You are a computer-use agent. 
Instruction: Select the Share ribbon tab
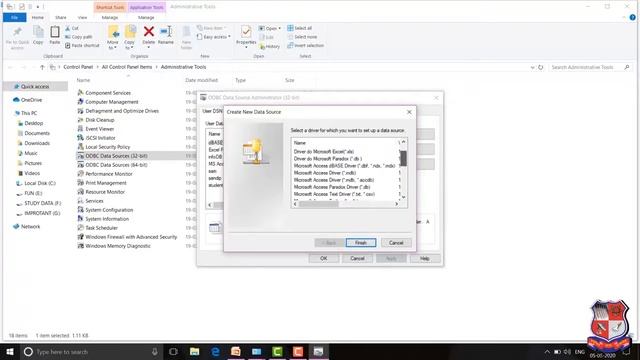click(x=61, y=18)
